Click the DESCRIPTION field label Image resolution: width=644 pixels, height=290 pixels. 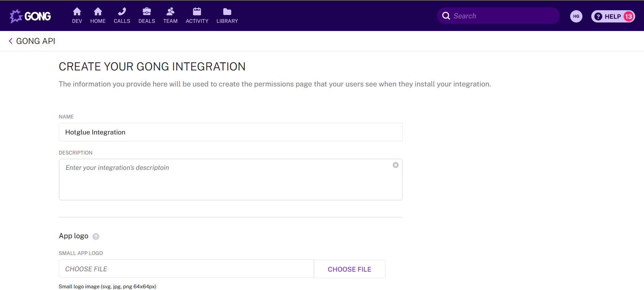click(x=76, y=152)
